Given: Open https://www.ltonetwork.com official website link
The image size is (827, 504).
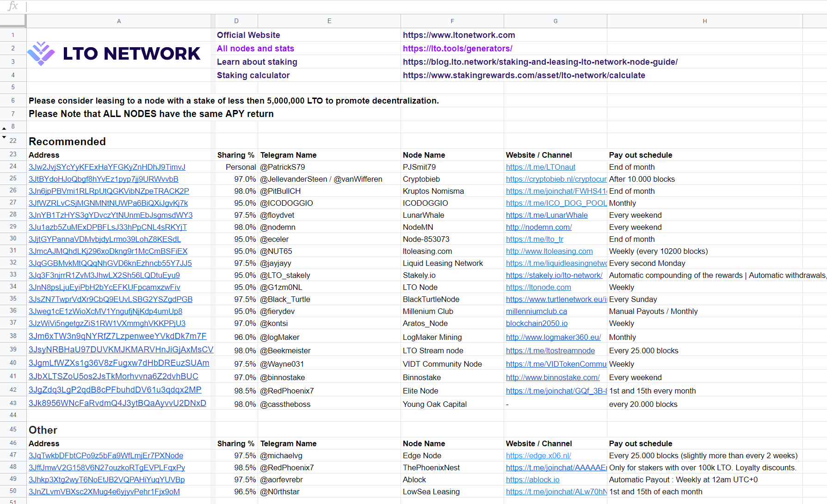Looking at the screenshot, I should click(459, 35).
